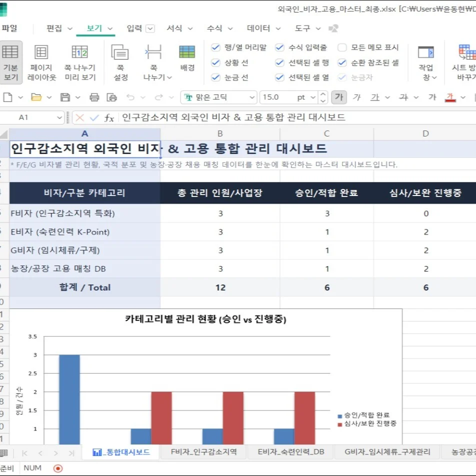Set sheet 배경 background

pyautogui.click(x=187, y=57)
